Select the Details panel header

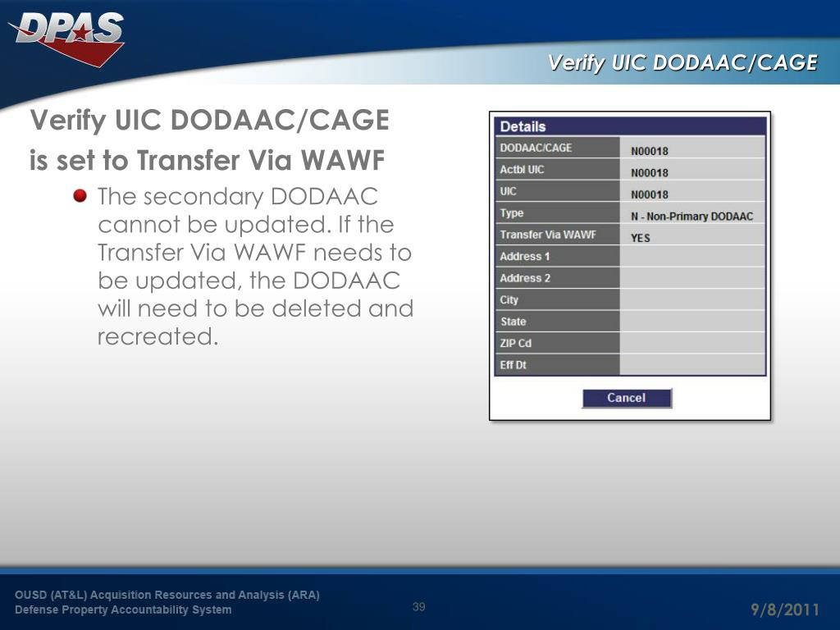coord(630,126)
